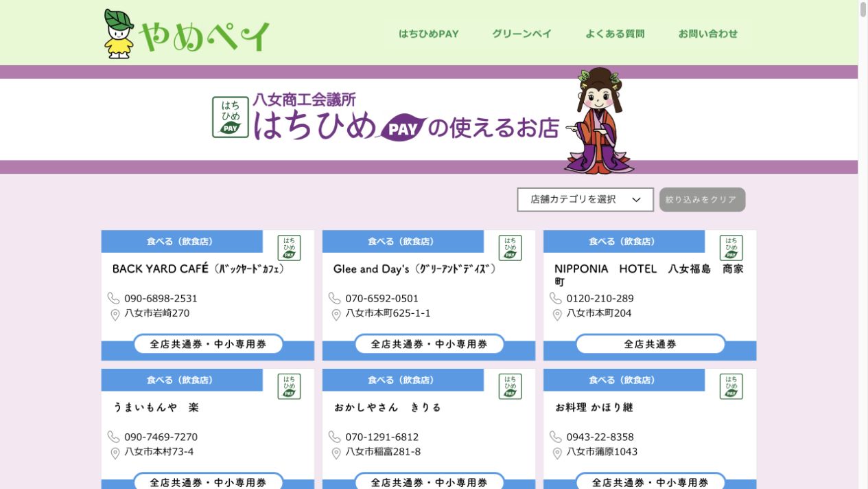The width and height of the screenshot is (868, 489).
Task: Click the map pin icon beside 八女市岩崎270
Action: (x=115, y=315)
